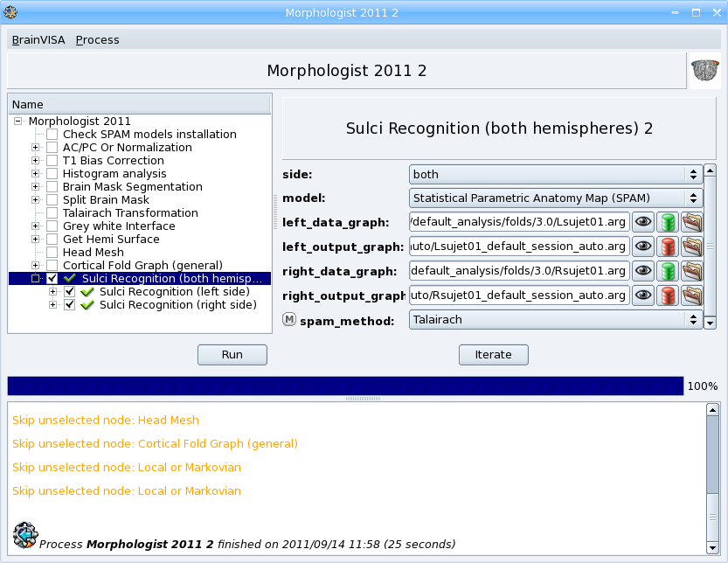The image size is (728, 563).
Task: Check the Check SPAM models installation checkbox
Action: click(x=52, y=134)
